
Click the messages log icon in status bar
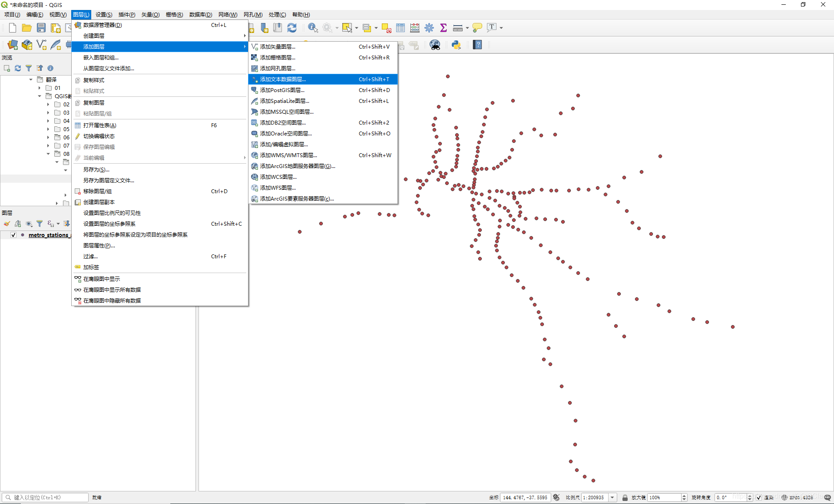coord(827,497)
